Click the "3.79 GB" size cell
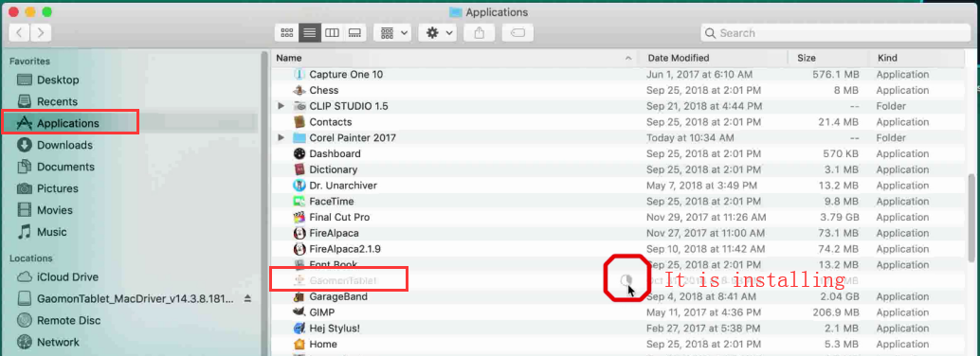The width and height of the screenshot is (980, 356). tap(840, 218)
